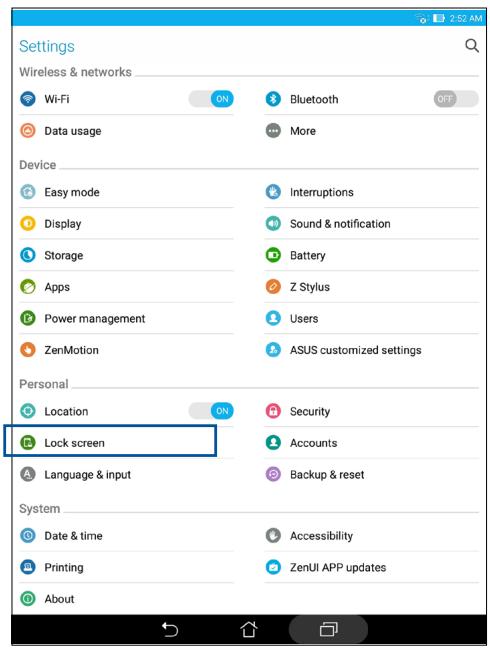
Task: Open the Battery settings icon
Action: pos(273,255)
